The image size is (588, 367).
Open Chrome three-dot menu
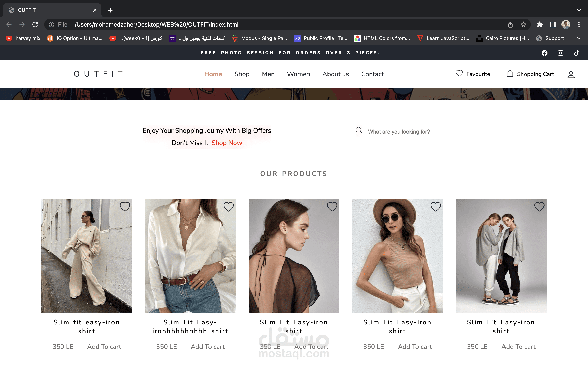click(x=579, y=24)
